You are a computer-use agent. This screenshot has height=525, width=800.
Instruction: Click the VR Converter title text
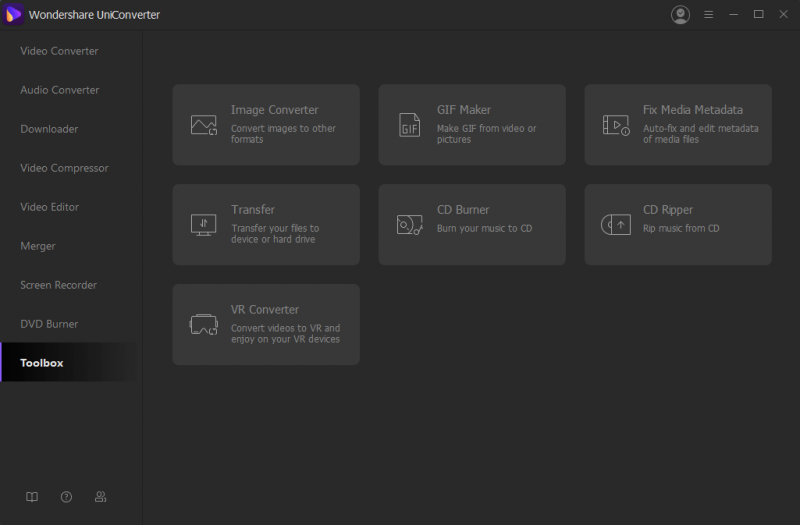[x=265, y=310]
